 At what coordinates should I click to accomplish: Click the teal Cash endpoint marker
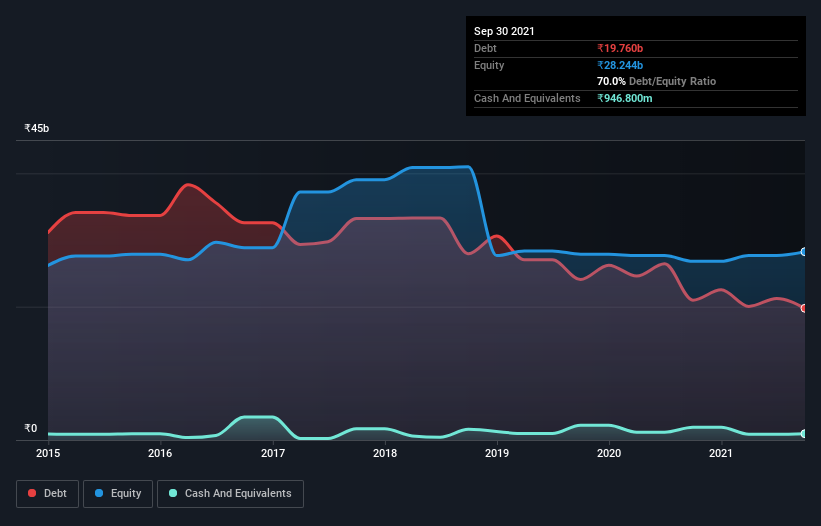tap(804, 433)
